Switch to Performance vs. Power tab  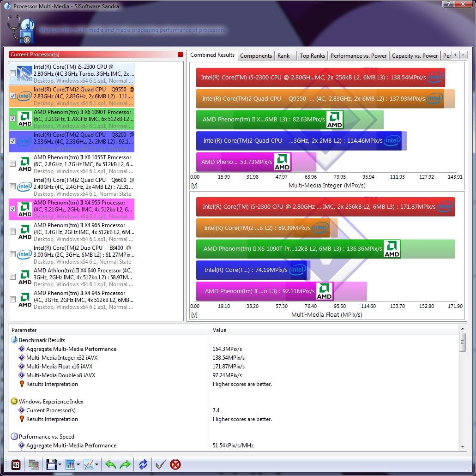point(358,56)
